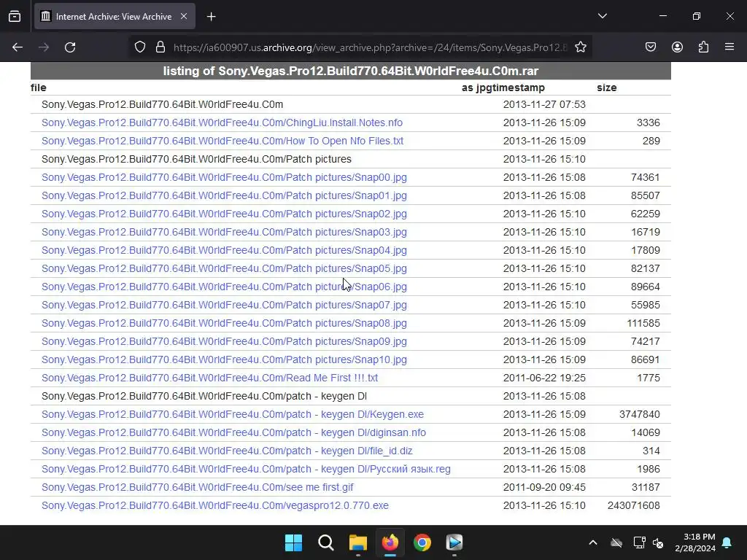Screen dimensions: 747x560
Task: Click the 'size' column header
Action: (606, 87)
